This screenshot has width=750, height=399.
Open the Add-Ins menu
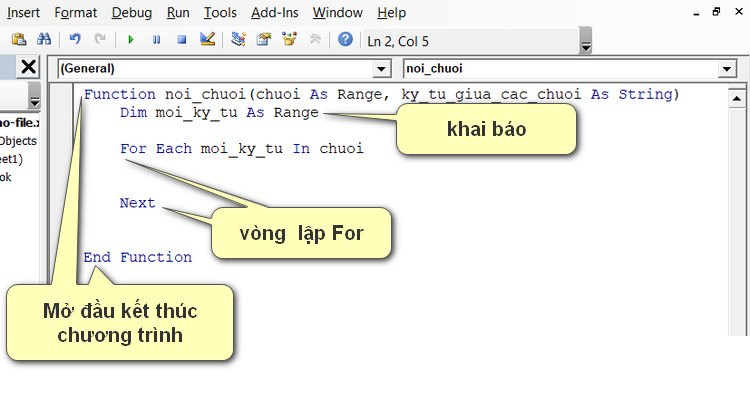pos(275,12)
